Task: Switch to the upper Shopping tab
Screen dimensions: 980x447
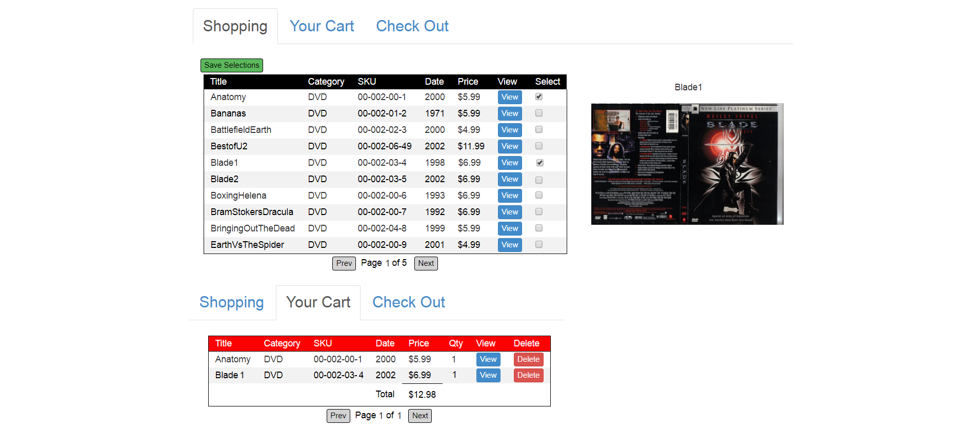Action: tap(235, 26)
